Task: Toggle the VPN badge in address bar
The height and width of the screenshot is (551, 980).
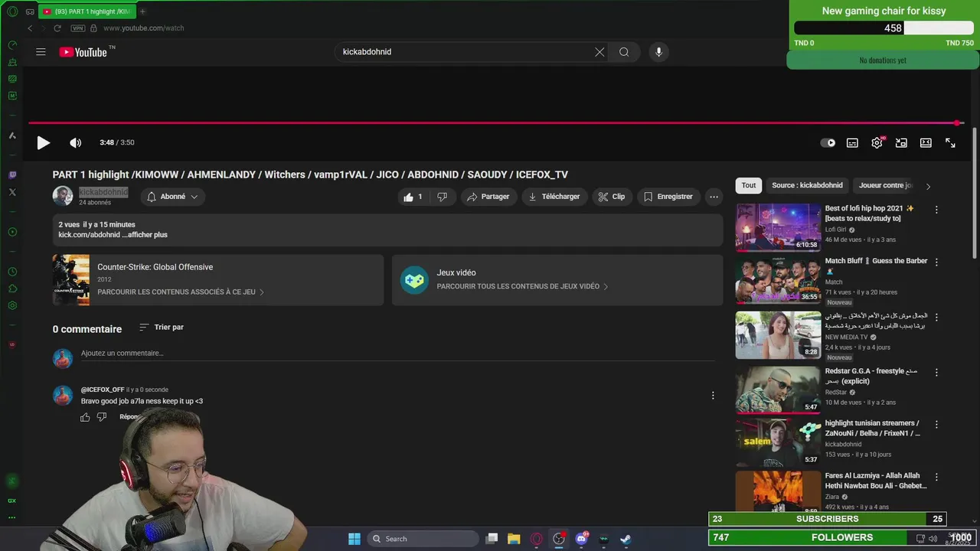Action: [x=78, y=28]
